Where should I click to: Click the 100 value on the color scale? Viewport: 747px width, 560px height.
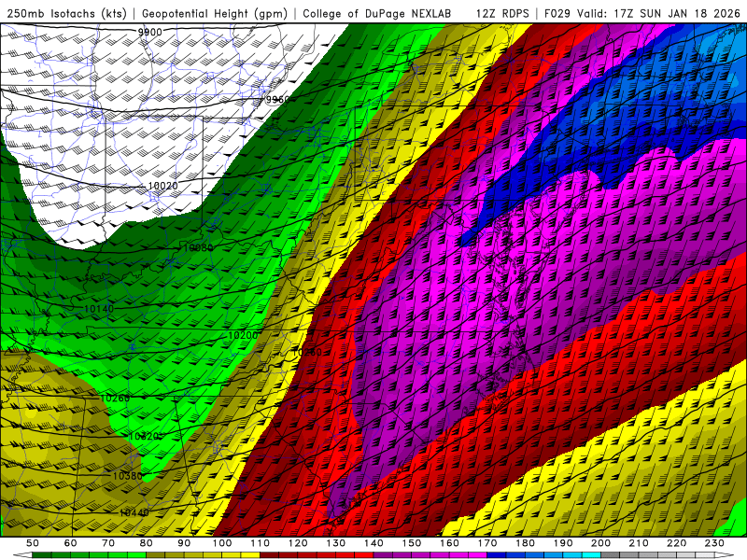point(222,543)
